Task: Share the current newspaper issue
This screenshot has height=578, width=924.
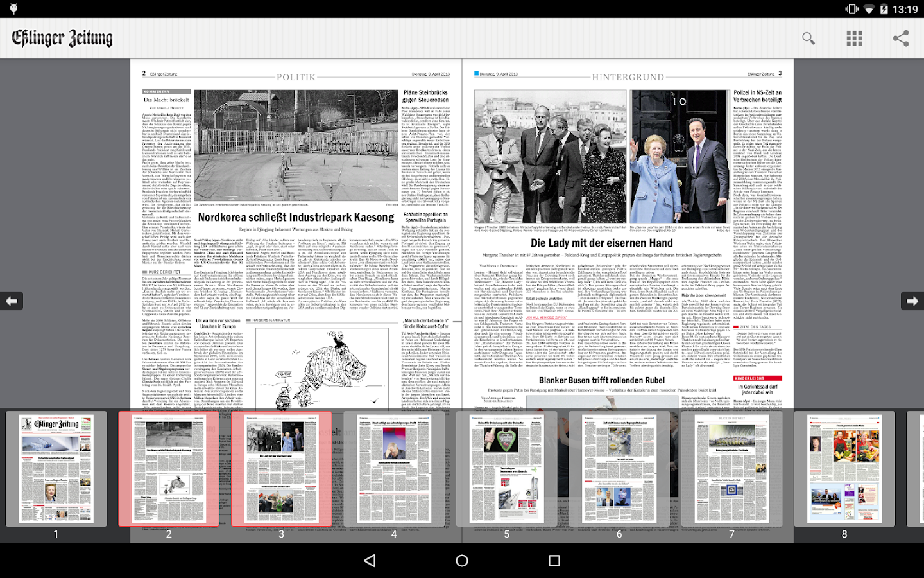Action: [901, 38]
